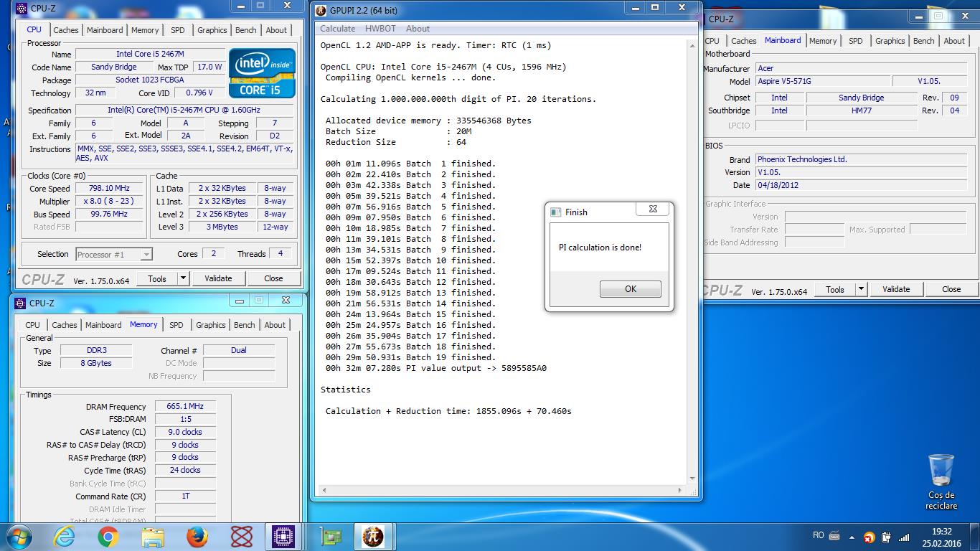
Task: Select SPD tab in top-left CPU-Z
Action: point(177,30)
